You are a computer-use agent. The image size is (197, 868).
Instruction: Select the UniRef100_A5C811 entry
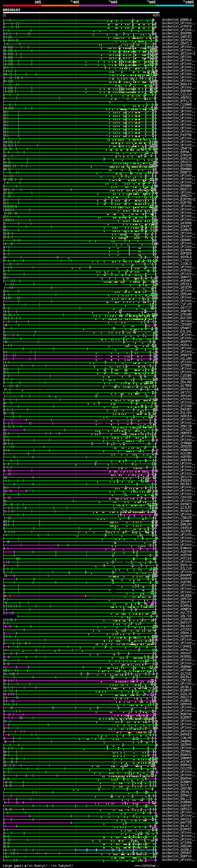177,284
